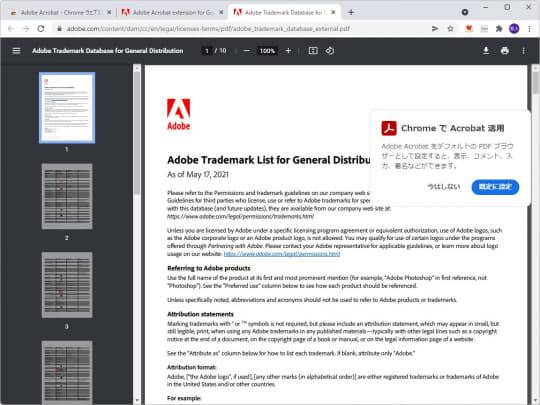This screenshot has width=540, height=405.
Task: Select the page 2 thumbnail
Action: pyautogui.click(x=67, y=196)
